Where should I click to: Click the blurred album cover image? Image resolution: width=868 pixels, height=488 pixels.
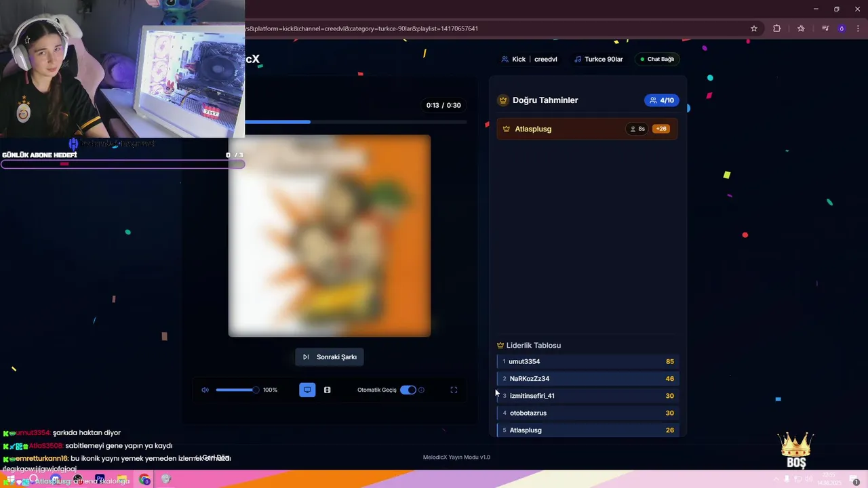(330, 236)
